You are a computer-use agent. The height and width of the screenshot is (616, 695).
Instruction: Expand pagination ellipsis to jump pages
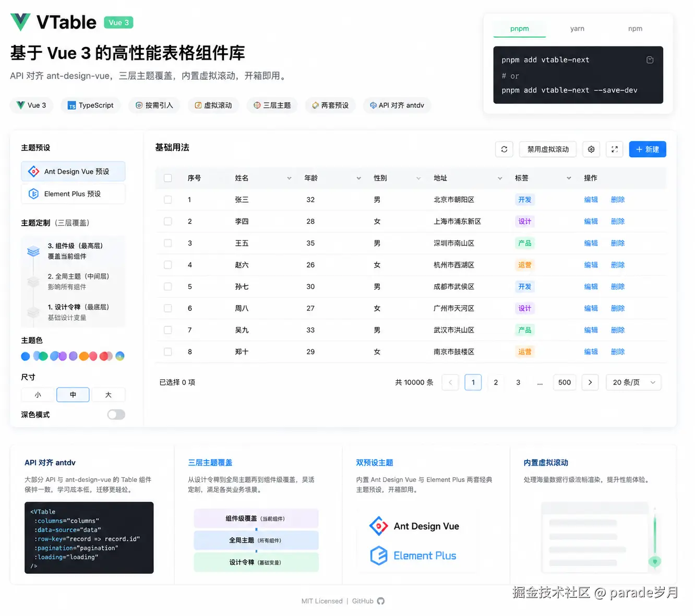(540, 382)
